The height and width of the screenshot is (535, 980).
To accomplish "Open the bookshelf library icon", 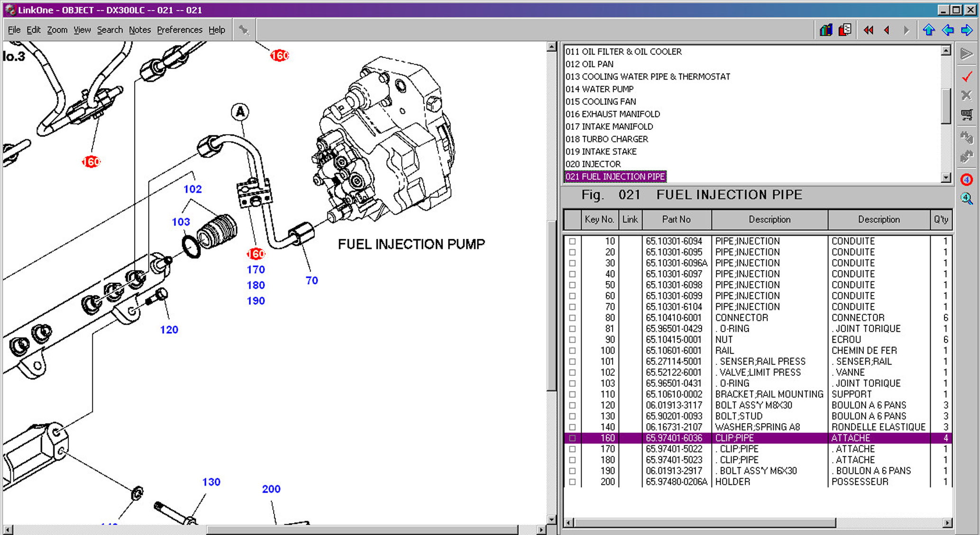I will pyautogui.click(x=826, y=30).
